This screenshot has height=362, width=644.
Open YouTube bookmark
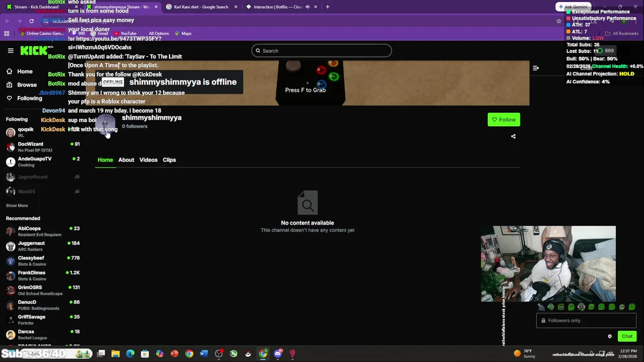coord(125,34)
